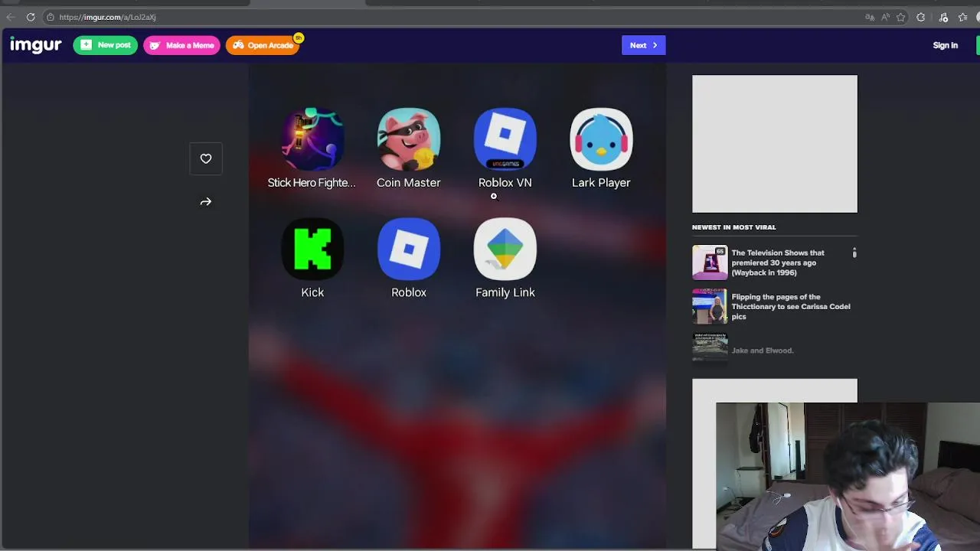Screen dimensions: 980x551
Task: Click the green Kick app icon
Action: click(312, 249)
